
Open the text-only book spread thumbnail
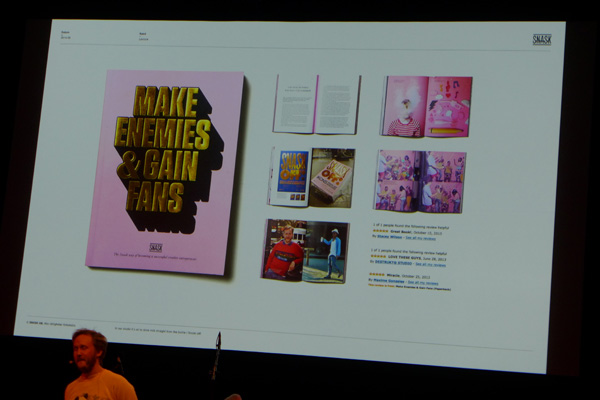(317, 104)
